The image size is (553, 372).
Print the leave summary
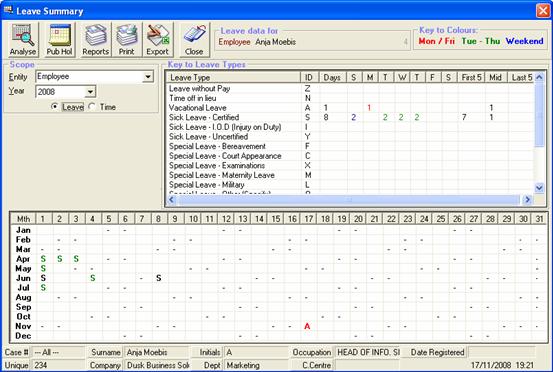(126, 39)
